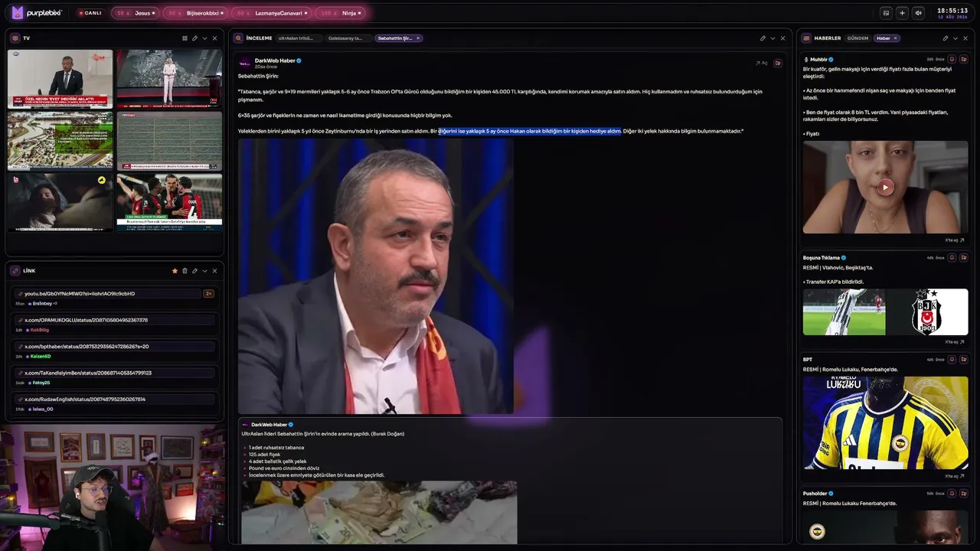The width and height of the screenshot is (980, 551).
Task: Open the football match TV thumbnail
Action: tap(169, 202)
